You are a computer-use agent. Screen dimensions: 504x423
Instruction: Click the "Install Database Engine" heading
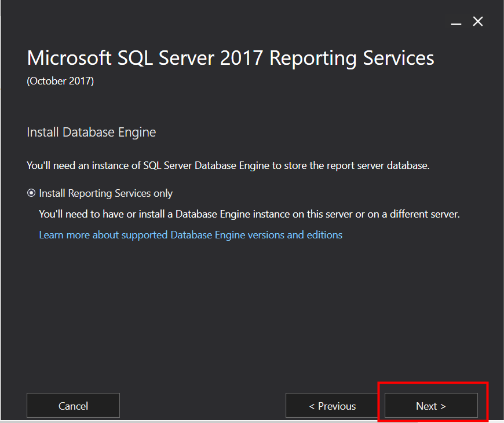tap(91, 133)
